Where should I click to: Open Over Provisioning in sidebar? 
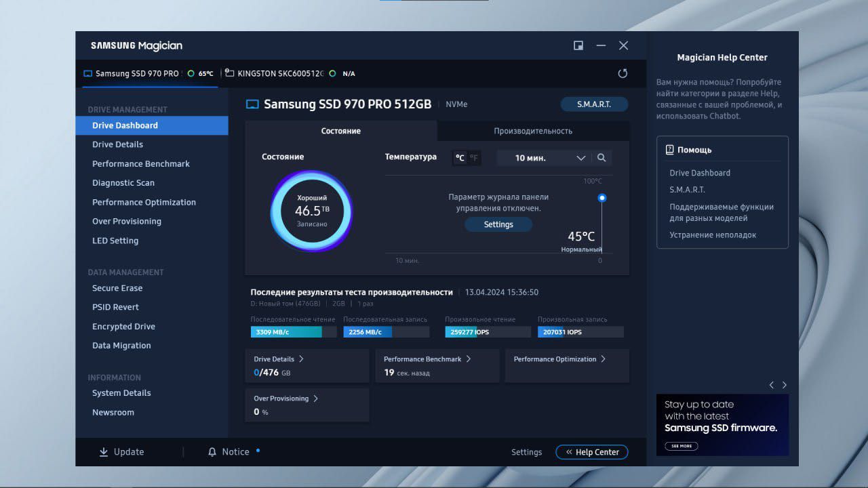(x=127, y=222)
